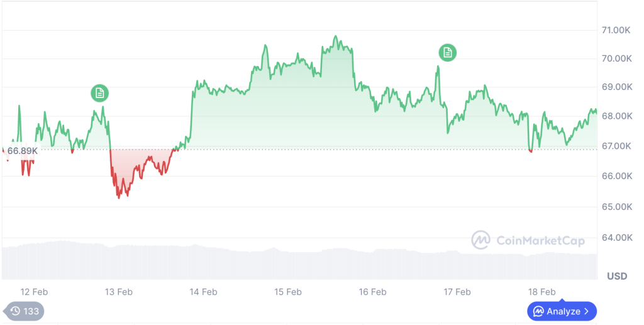
Task: Click the 133 count in the history badge
Action: coord(31,311)
